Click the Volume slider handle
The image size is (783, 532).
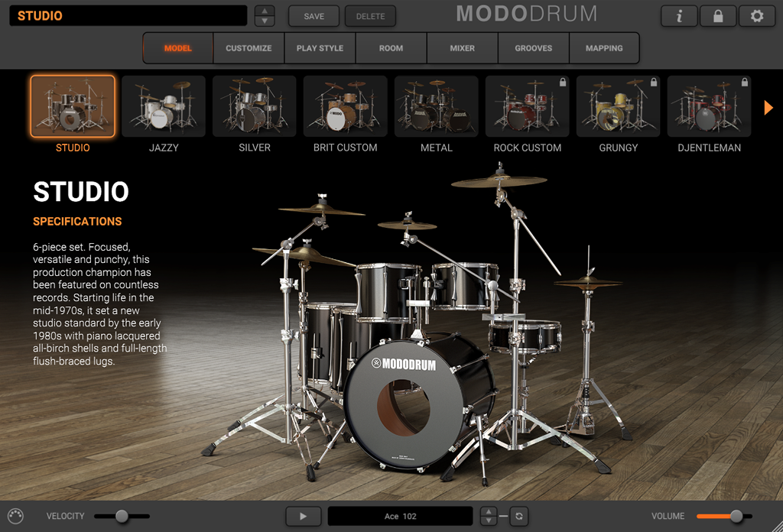pos(736,516)
